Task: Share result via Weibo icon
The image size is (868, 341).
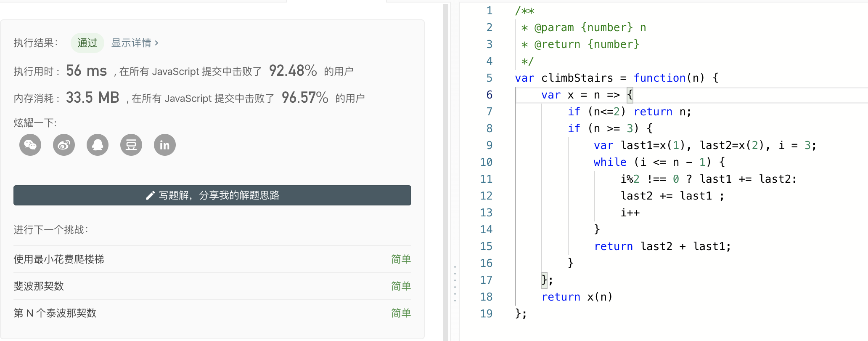Action: click(x=64, y=145)
